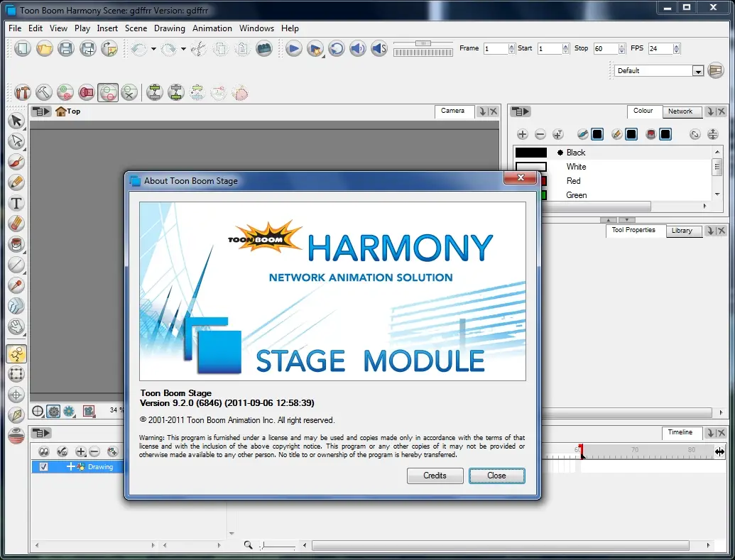Open Colour view panel menu button
Image resolution: width=735 pixels, height=560 pixels.
click(521, 111)
